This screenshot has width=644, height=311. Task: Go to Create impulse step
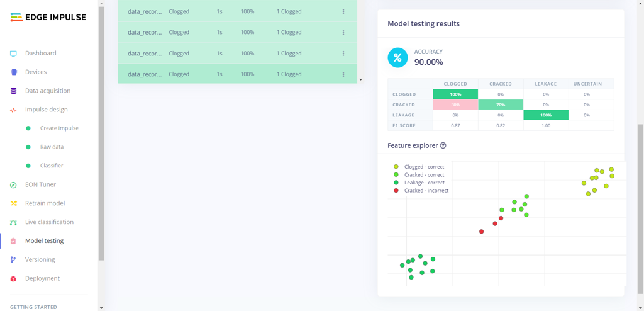[x=59, y=128]
